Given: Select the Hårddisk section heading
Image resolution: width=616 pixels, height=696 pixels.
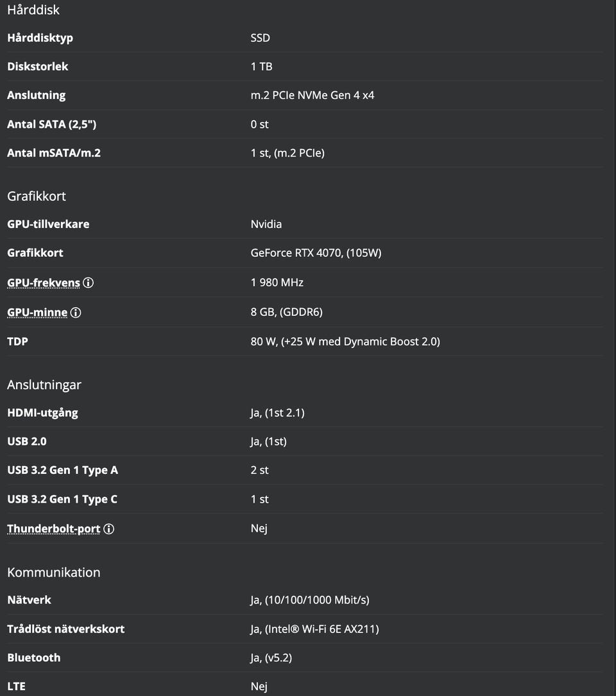Looking at the screenshot, I should [x=33, y=10].
